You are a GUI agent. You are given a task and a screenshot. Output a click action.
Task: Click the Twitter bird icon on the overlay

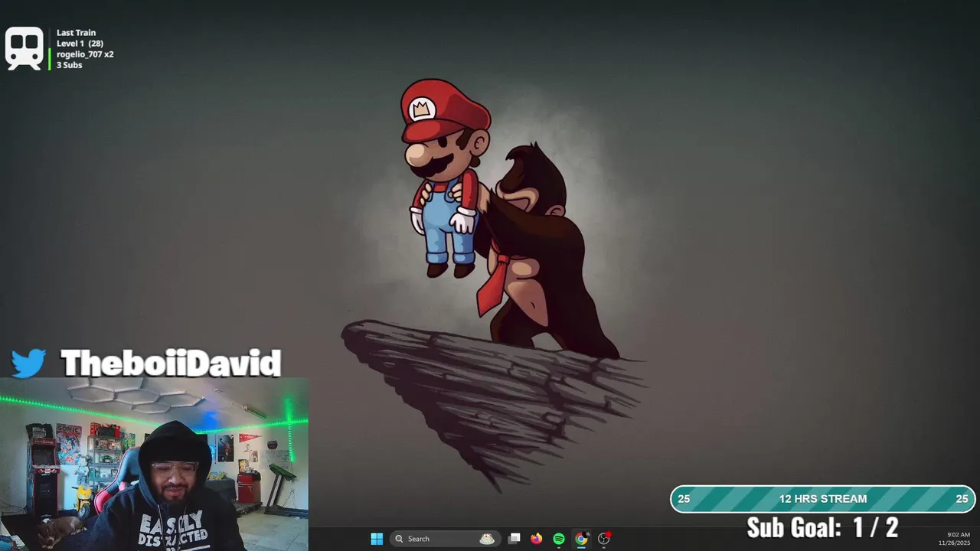[x=28, y=364]
